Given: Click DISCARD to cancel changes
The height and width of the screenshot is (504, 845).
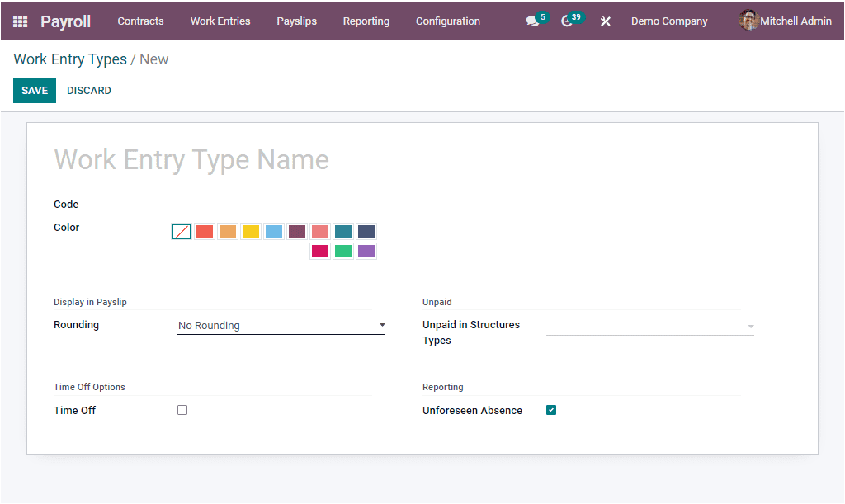Looking at the screenshot, I should 88,90.
